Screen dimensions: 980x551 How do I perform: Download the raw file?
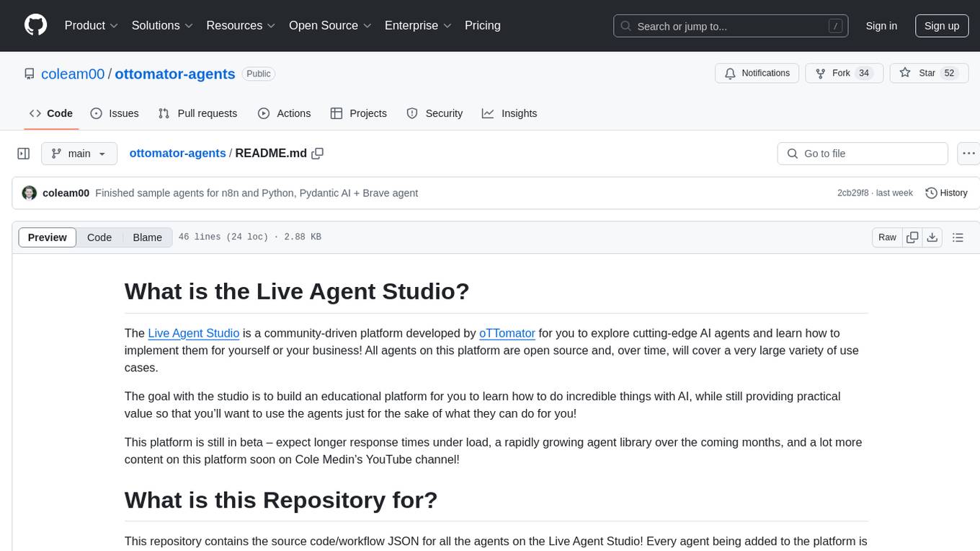[x=932, y=237]
